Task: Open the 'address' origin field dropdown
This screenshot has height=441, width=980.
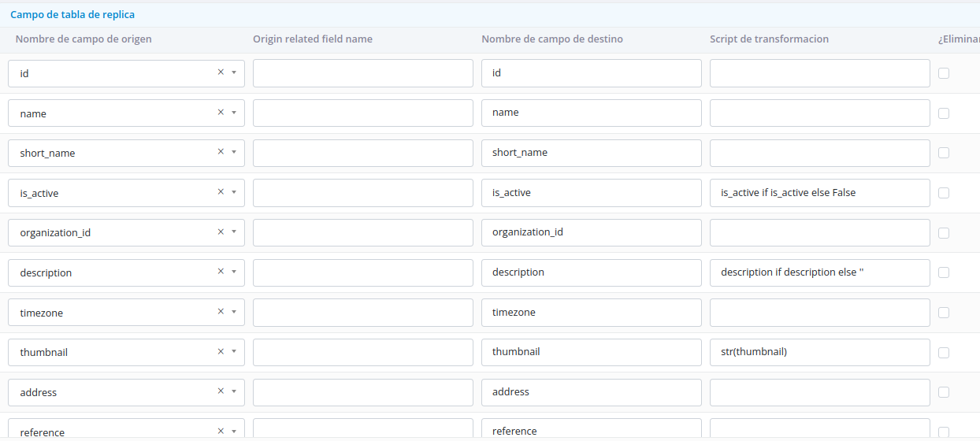Action: click(234, 392)
